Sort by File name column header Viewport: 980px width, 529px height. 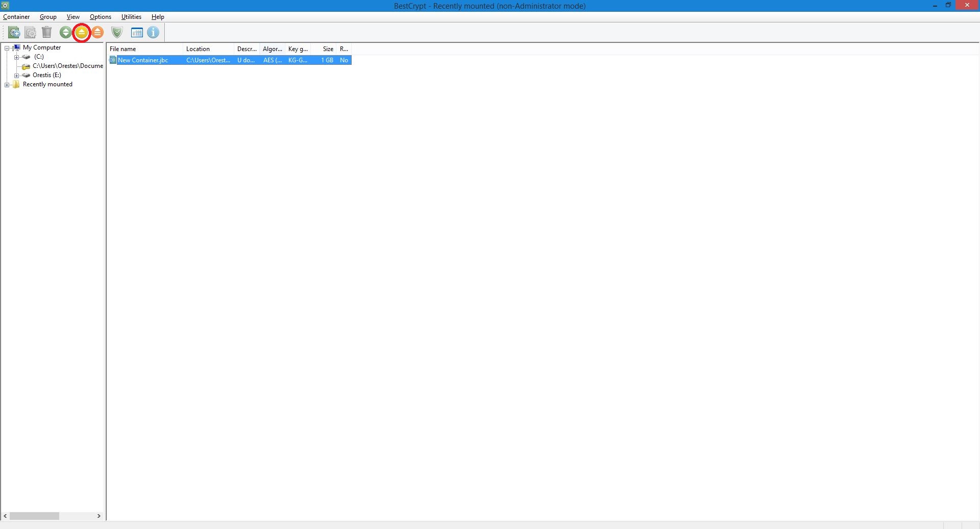tap(145, 49)
